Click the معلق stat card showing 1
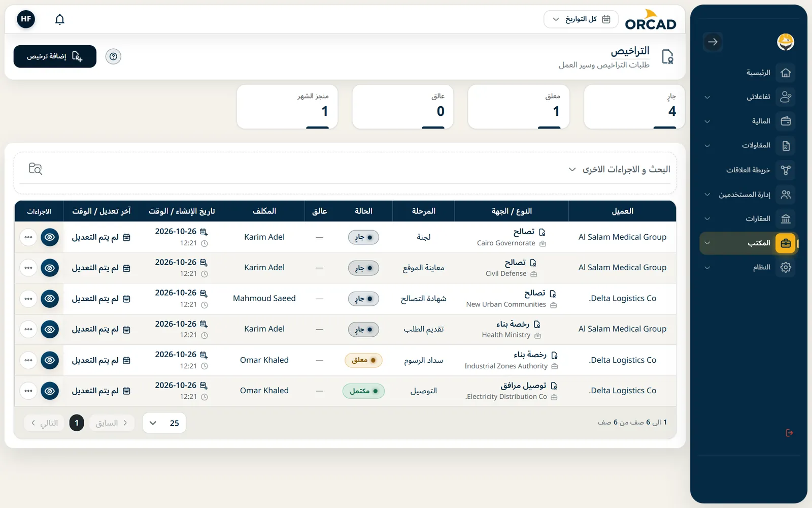This screenshot has height=508, width=812. (x=519, y=107)
